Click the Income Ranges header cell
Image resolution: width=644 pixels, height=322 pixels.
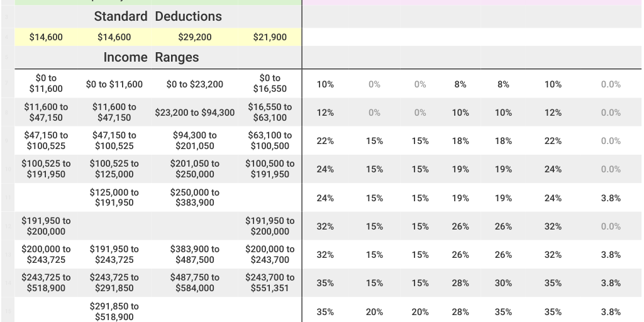pos(151,57)
